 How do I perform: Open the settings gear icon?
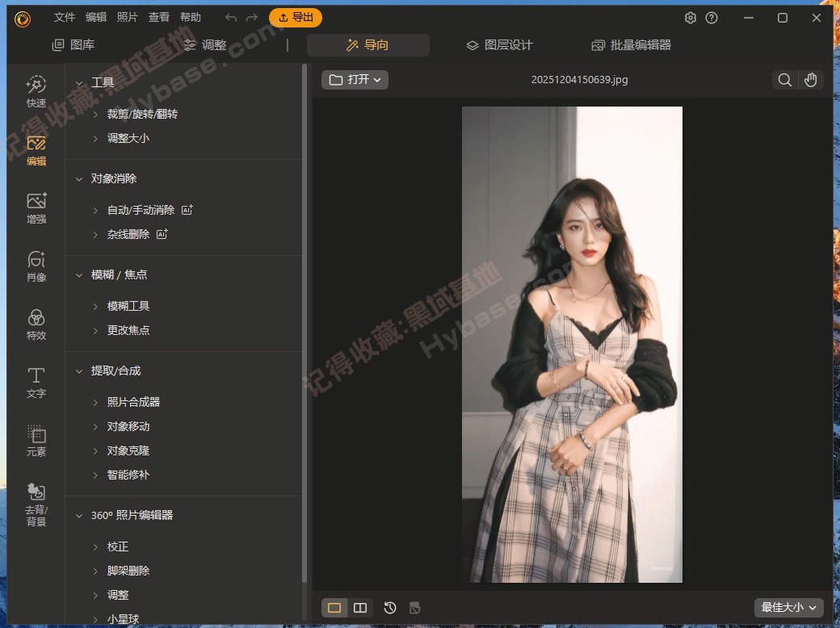point(691,17)
